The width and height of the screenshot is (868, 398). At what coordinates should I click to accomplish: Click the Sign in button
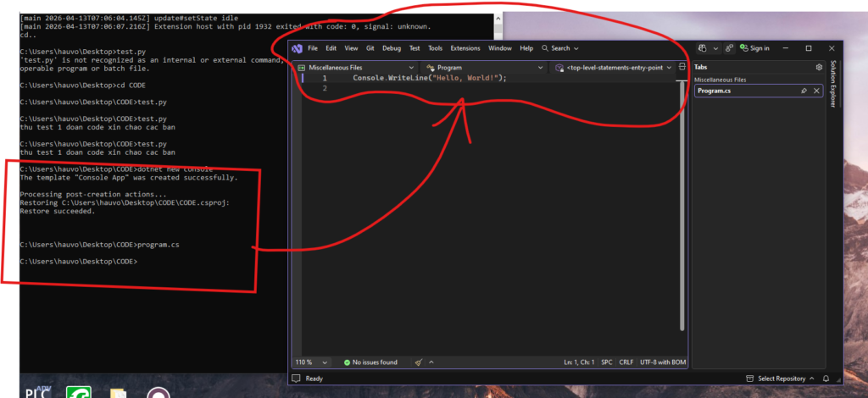click(x=754, y=48)
